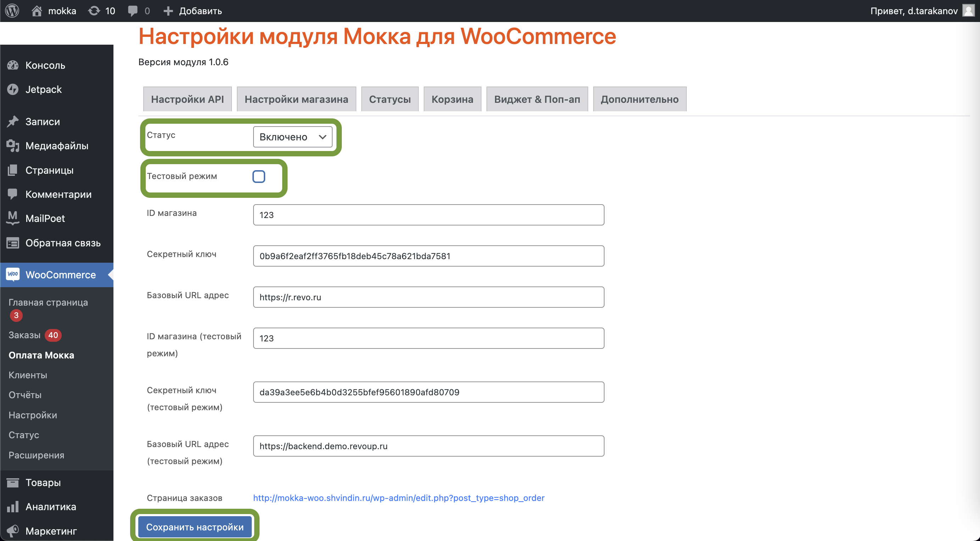Click the Сохранить настройки button
The image size is (980, 541).
coord(195,527)
